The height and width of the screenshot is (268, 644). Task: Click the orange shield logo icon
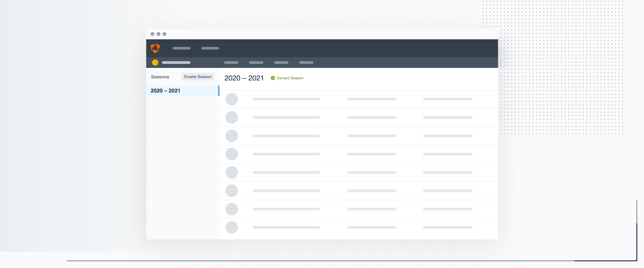click(x=155, y=48)
